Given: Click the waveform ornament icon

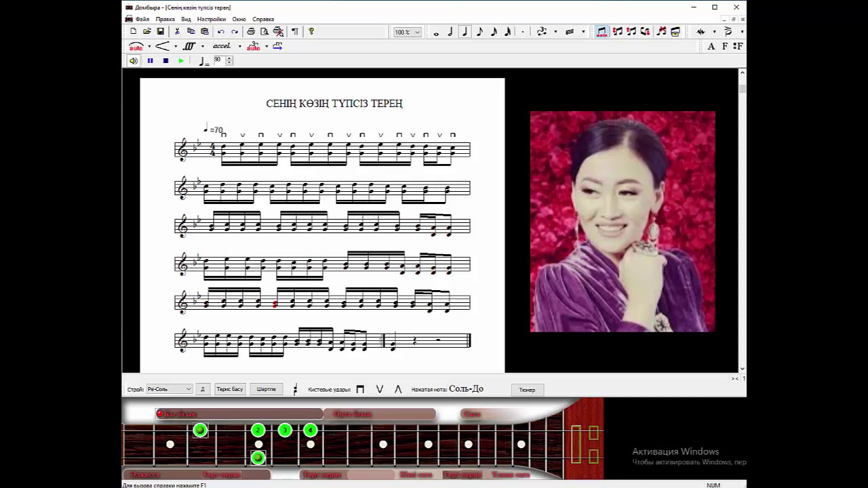Looking at the screenshot, I should [x=701, y=32].
